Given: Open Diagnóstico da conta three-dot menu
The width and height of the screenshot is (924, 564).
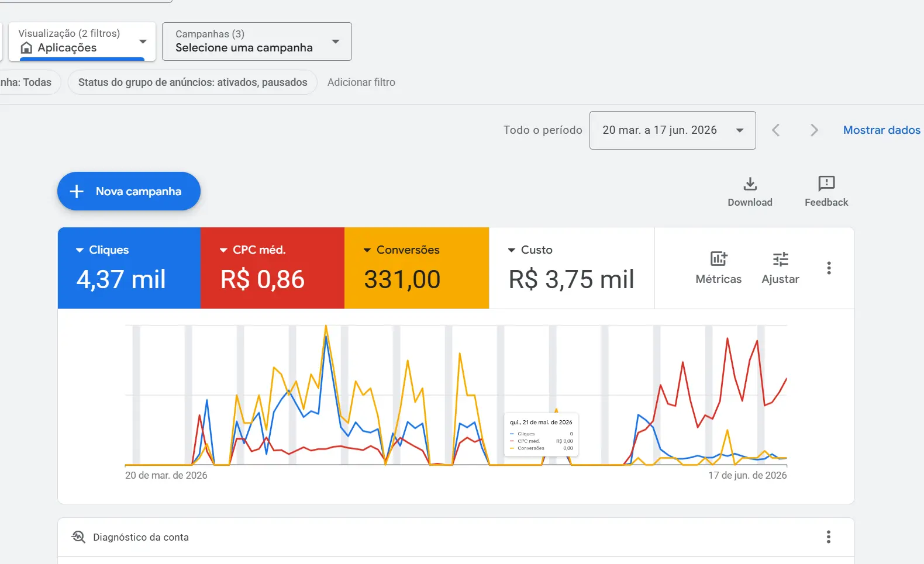Looking at the screenshot, I should pos(828,537).
